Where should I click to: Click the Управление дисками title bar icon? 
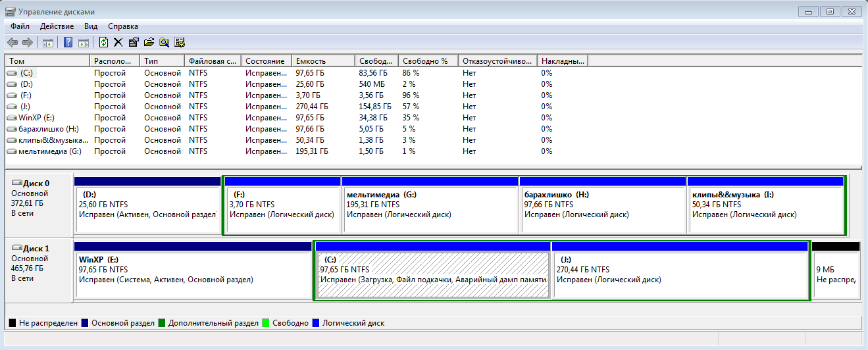pos(11,11)
